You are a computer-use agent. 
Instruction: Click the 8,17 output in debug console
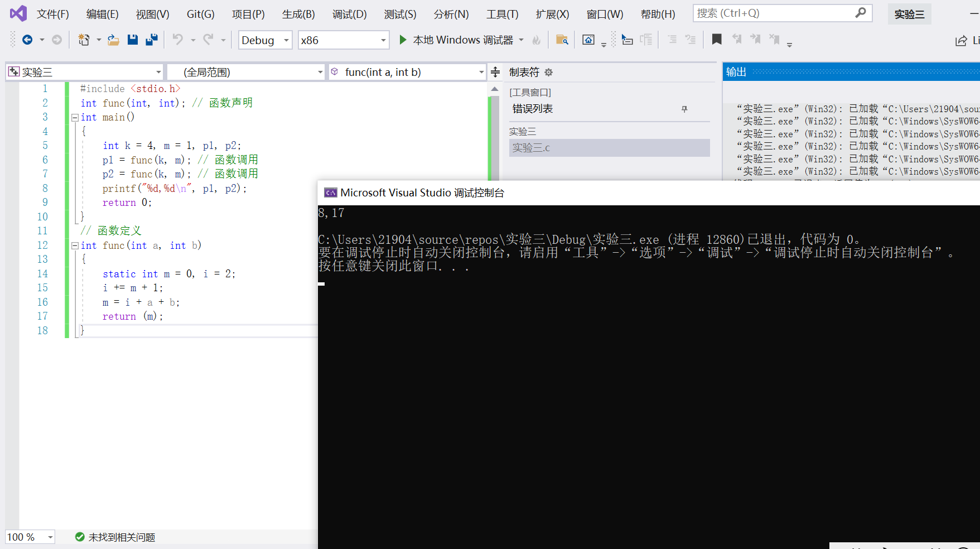click(x=331, y=213)
